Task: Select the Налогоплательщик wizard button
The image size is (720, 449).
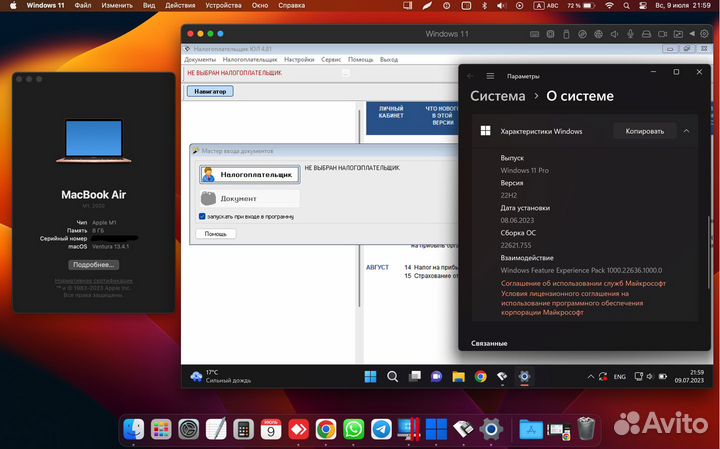Action: [249, 174]
